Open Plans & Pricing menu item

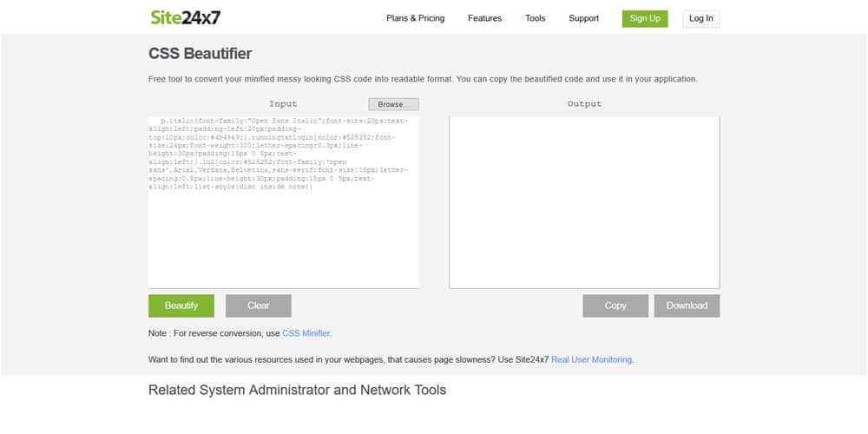pos(415,18)
